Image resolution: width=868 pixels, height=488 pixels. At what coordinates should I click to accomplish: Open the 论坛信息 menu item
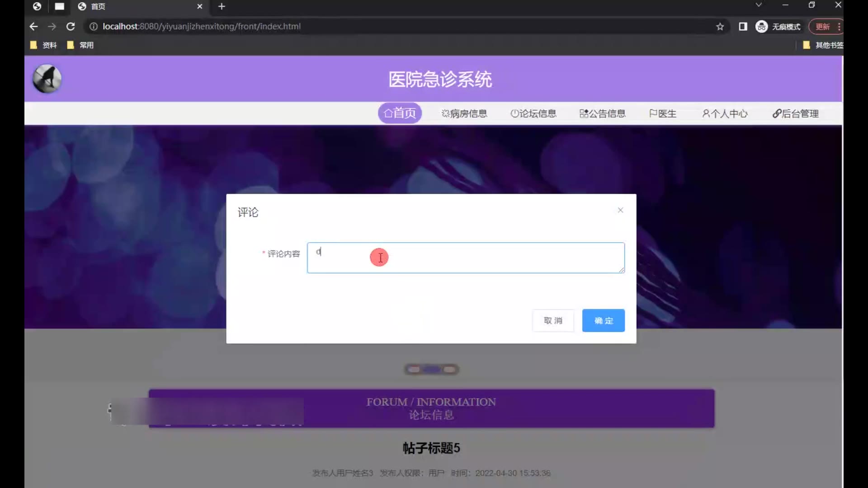click(533, 113)
